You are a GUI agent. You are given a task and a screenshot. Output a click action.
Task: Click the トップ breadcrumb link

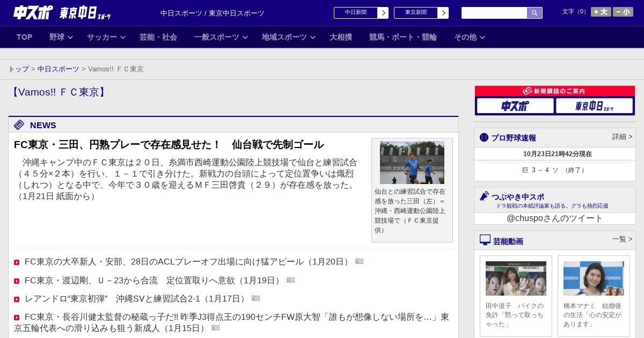(19, 69)
